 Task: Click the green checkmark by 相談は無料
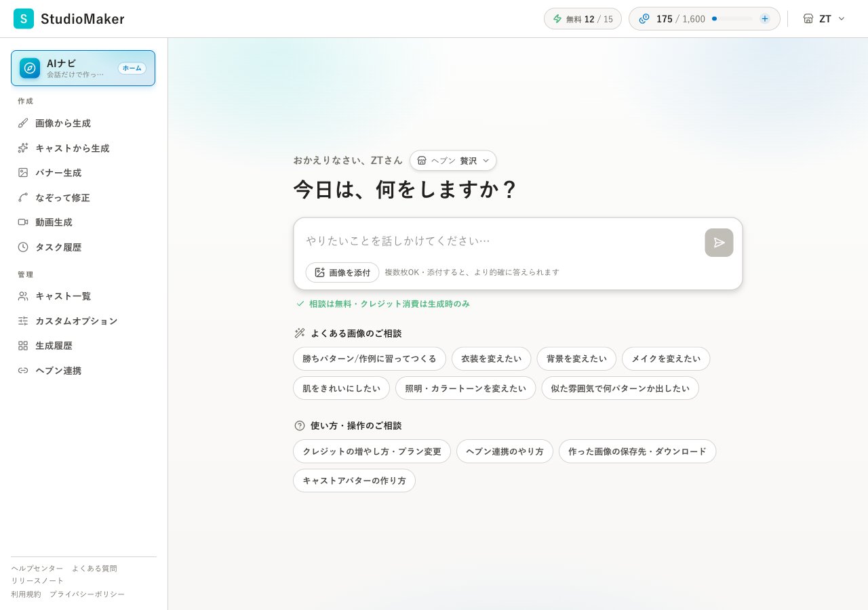coord(300,304)
